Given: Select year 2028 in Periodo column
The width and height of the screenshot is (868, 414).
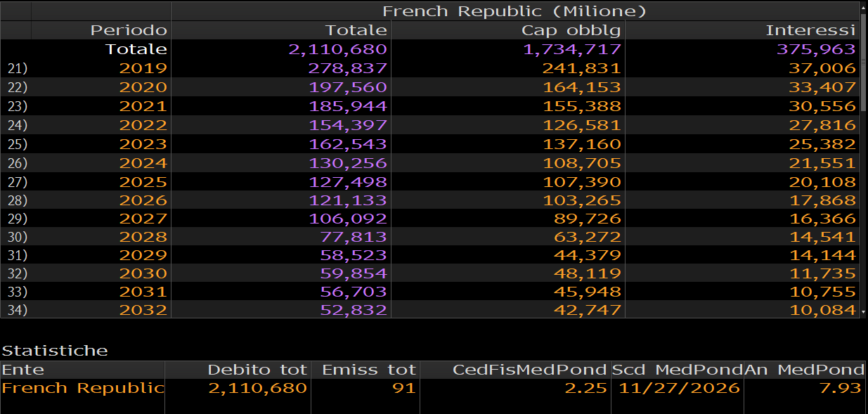Looking at the screenshot, I should pyautogui.click(x=143, y=237).
